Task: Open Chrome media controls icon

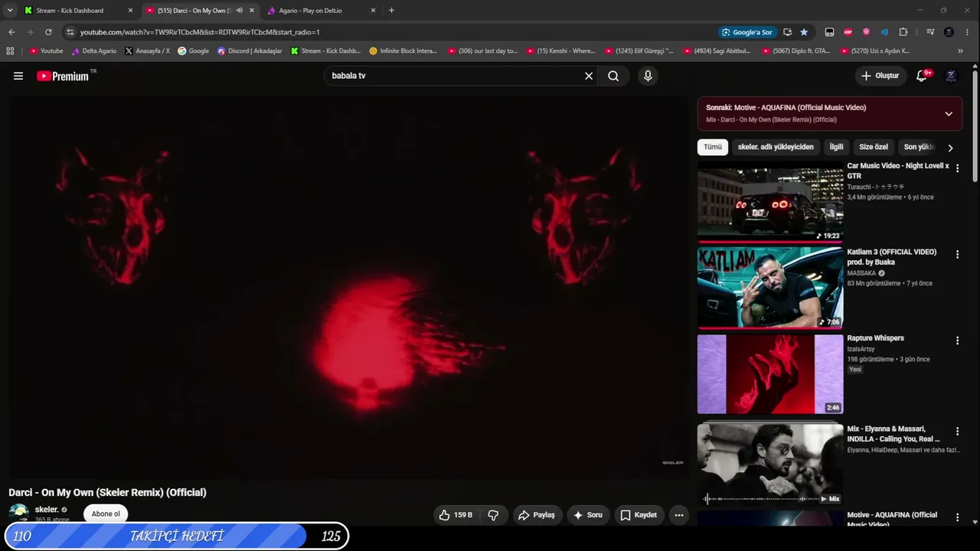Action: [930, 32]
